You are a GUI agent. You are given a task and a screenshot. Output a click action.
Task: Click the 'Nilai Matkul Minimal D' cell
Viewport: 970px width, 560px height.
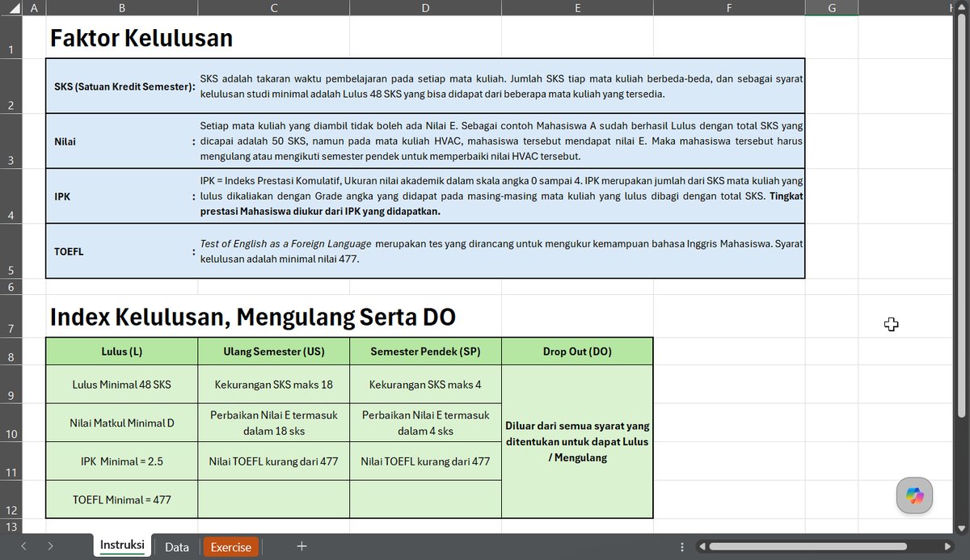tap(121, 423)
